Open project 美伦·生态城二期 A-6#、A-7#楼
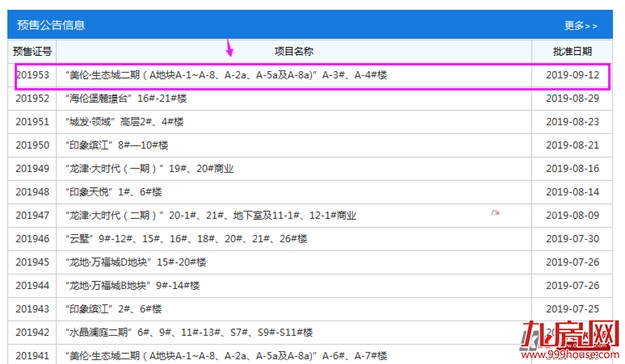 click(226, 356)
